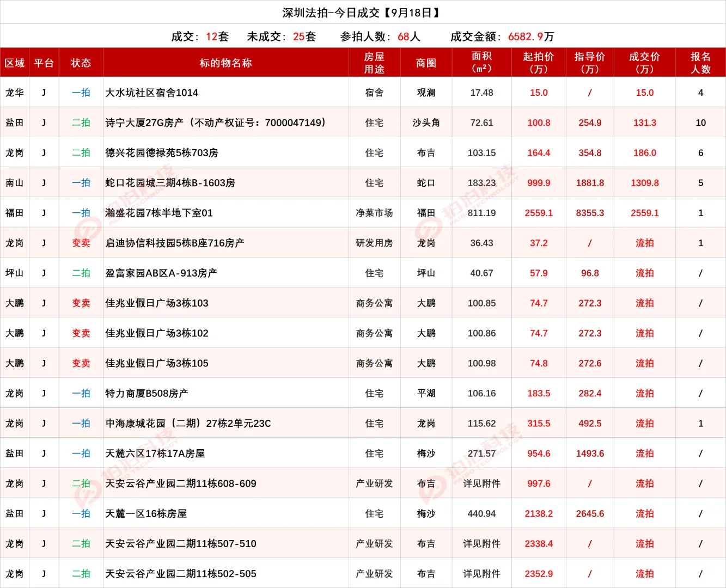Click the cell 佳兆业假日广场3栋103
This screenshot has height=588, width=726.
tap(226, 303)
